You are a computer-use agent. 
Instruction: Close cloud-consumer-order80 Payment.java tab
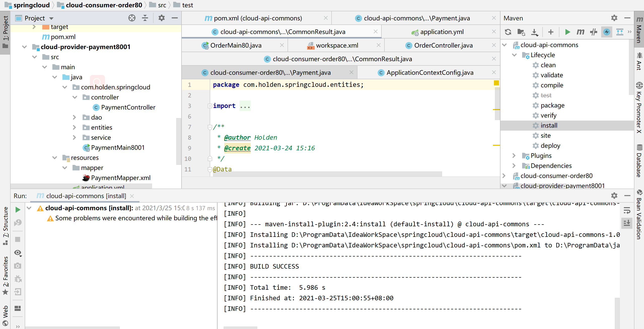coord(351,72)
